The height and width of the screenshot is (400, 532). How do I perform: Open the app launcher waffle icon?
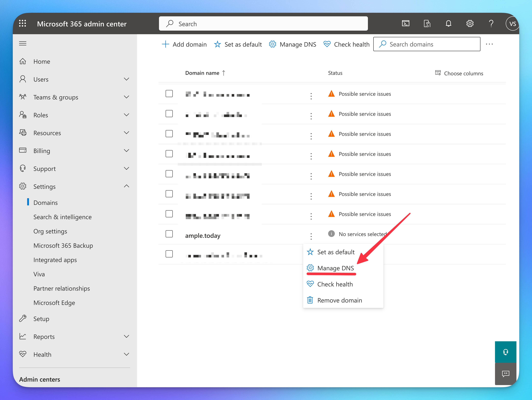pyautogui.click(x=23, y=24)
